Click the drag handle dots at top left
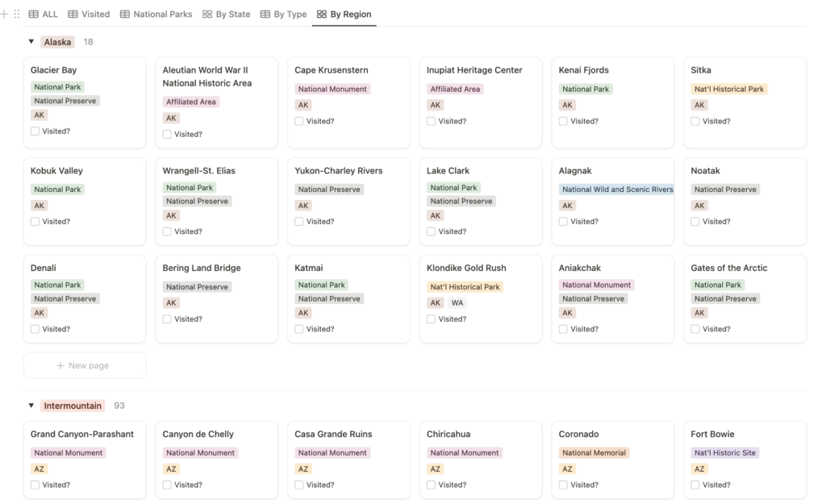The width and height of the screenshot is (826, 504). pyautogui.click(x=16, y=14)
